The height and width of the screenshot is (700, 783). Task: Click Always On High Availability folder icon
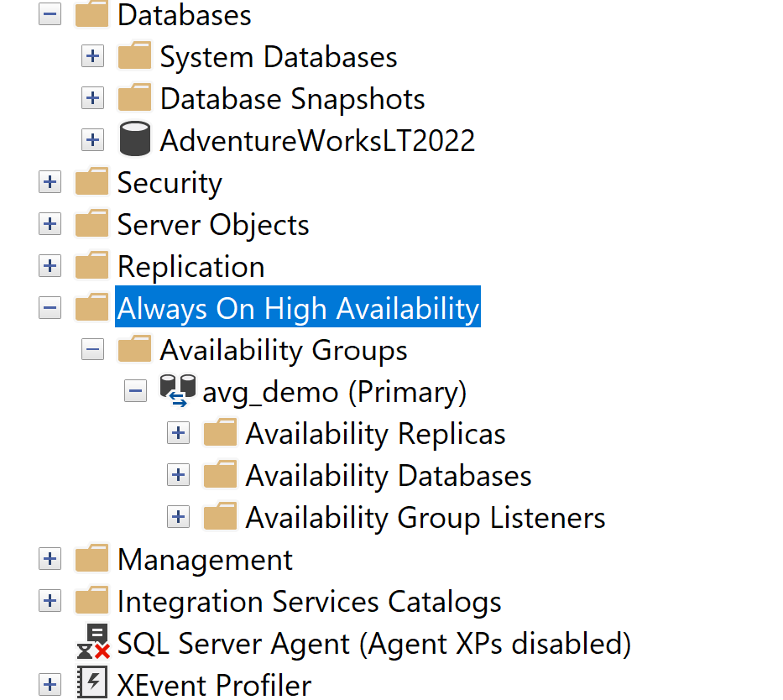point(91,307)
